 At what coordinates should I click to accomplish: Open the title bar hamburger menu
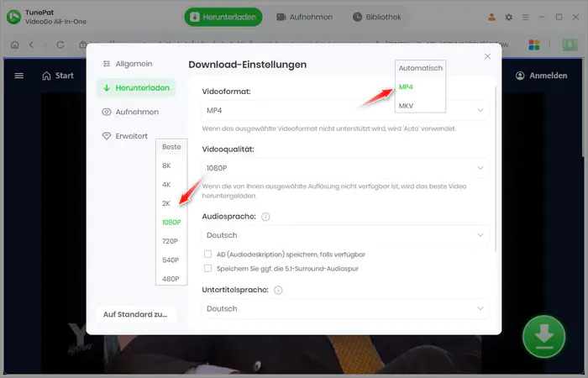[x=525, y=18]
